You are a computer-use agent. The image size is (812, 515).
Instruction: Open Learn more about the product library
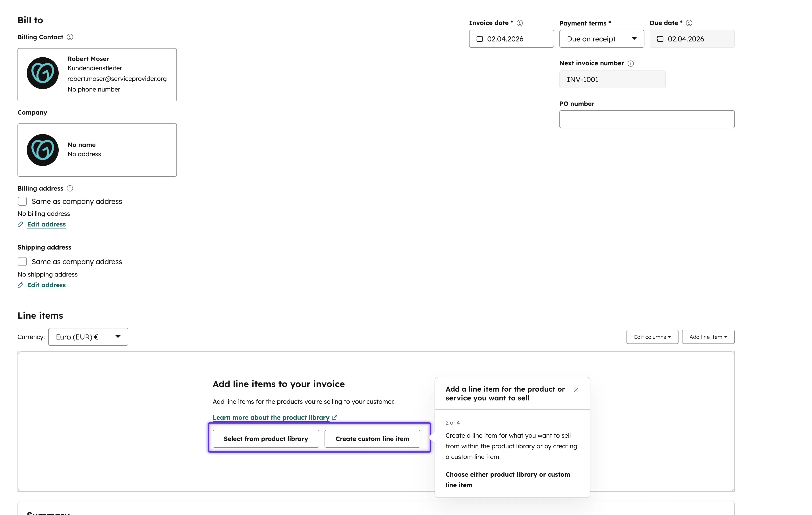(271, 417)
